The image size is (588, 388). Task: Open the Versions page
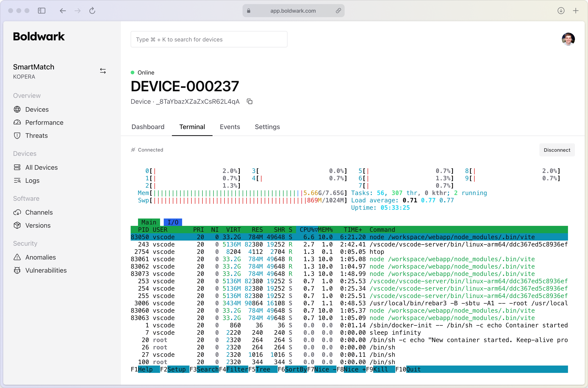tap(38, 225)
